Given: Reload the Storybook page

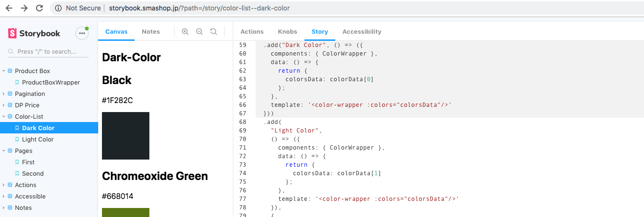Looking at the screenshot, I should click(x=40, y=8).
